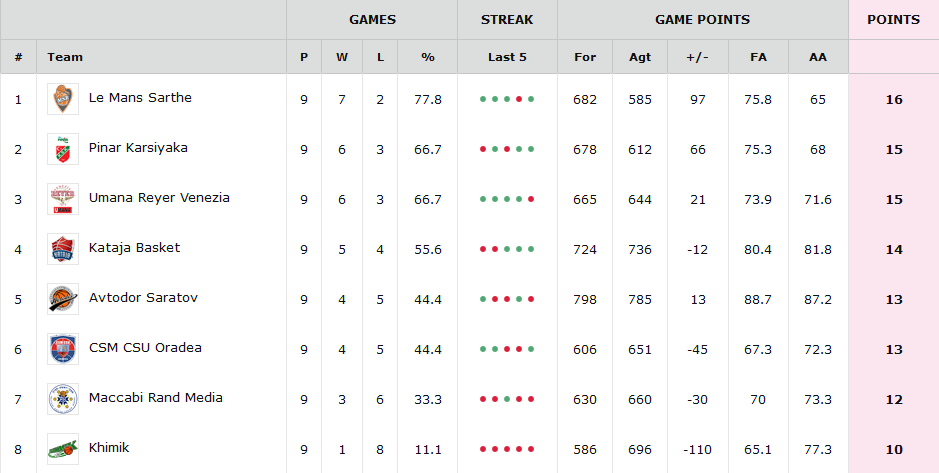
Task: Click the Le Mans Sarthe team logo
Action: (63, 99)
